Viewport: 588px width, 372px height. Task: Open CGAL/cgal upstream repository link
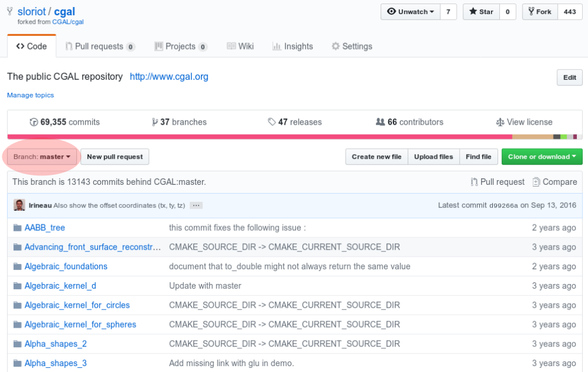(x=68, y=22)
